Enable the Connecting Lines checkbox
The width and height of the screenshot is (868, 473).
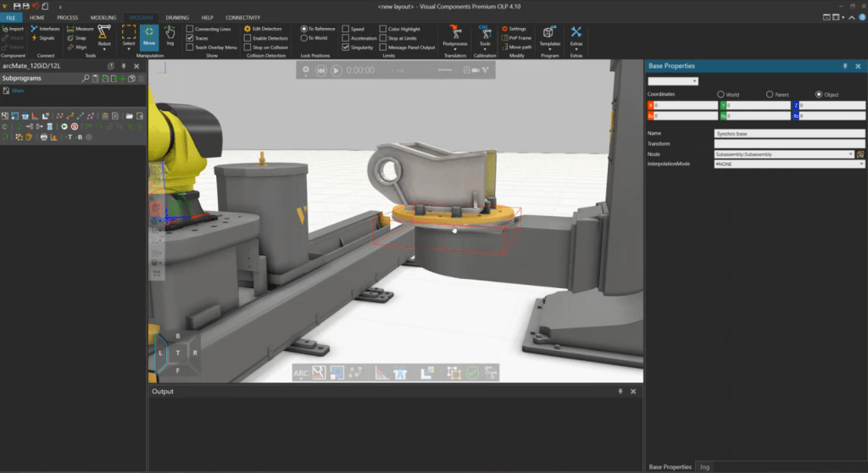pos(190,29)
